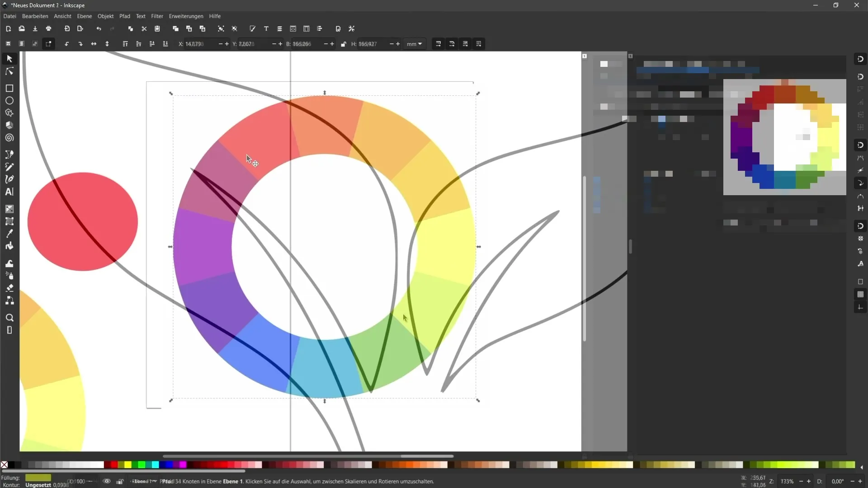Open the Erweiterungen menu
This screenshot has height=488, width=868.
(186, 16)
